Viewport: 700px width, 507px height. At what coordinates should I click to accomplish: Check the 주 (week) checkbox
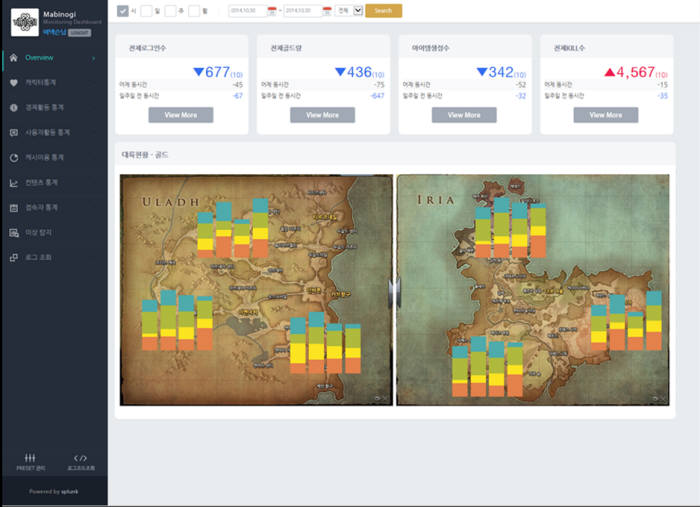tap(170, 11)
